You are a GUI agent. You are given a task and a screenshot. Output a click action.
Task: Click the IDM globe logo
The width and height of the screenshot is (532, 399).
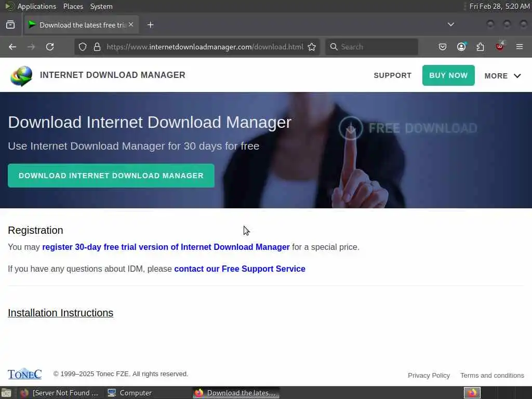pos(21,76)
